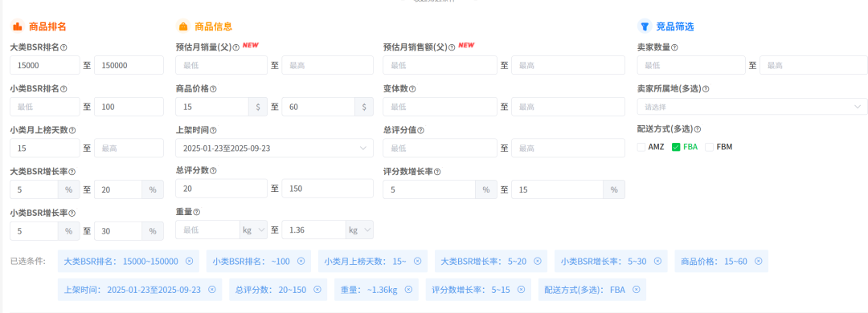This screenshot has height=313, width=868.
Task: Open help icon next to 配送方式(多选) label
Action: [698, 129]
